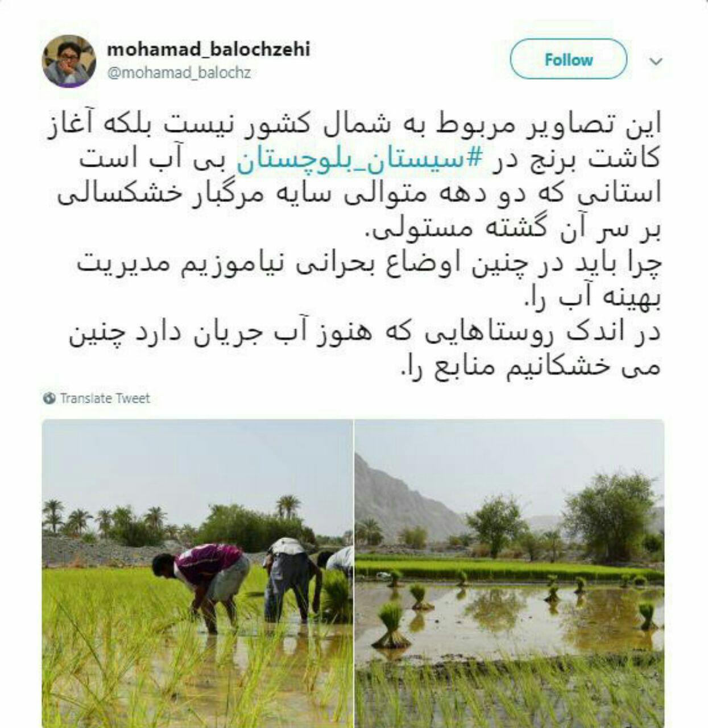Viewport: 708px width, 728px height.
Task: Click the mohamad_balochzehi display name
Action: [209, 49]
